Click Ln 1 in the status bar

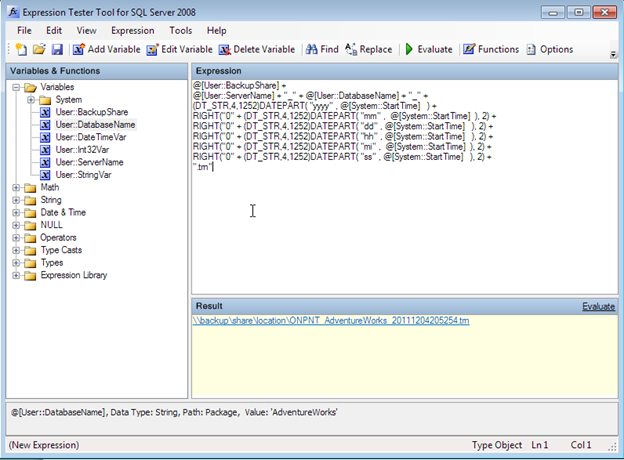click(539, 445)
